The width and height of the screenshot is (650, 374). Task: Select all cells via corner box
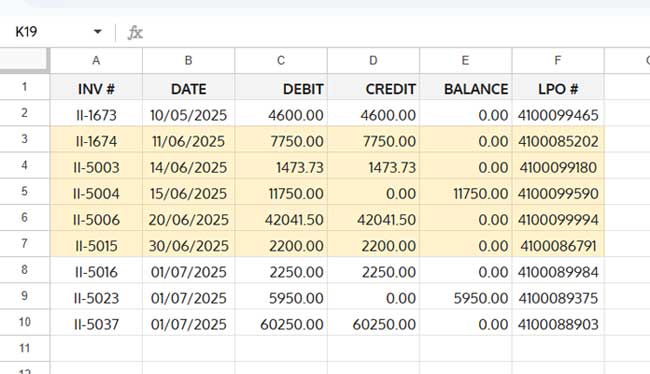pos(24,61)
